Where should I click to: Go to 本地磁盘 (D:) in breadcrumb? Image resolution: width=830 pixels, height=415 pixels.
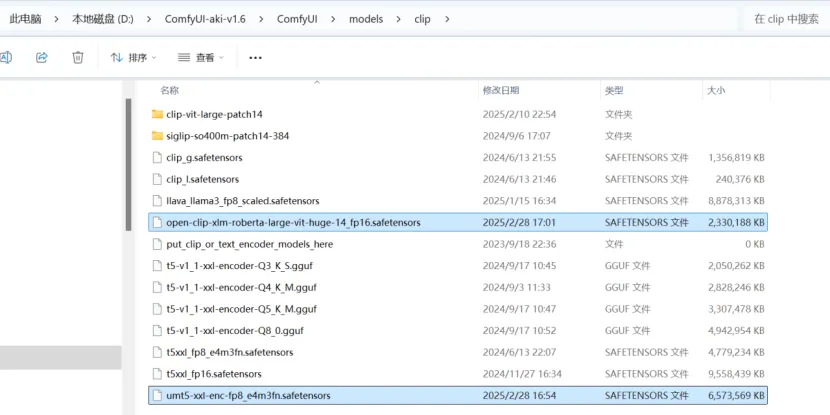pyautogui.click(x=103, y=19)
